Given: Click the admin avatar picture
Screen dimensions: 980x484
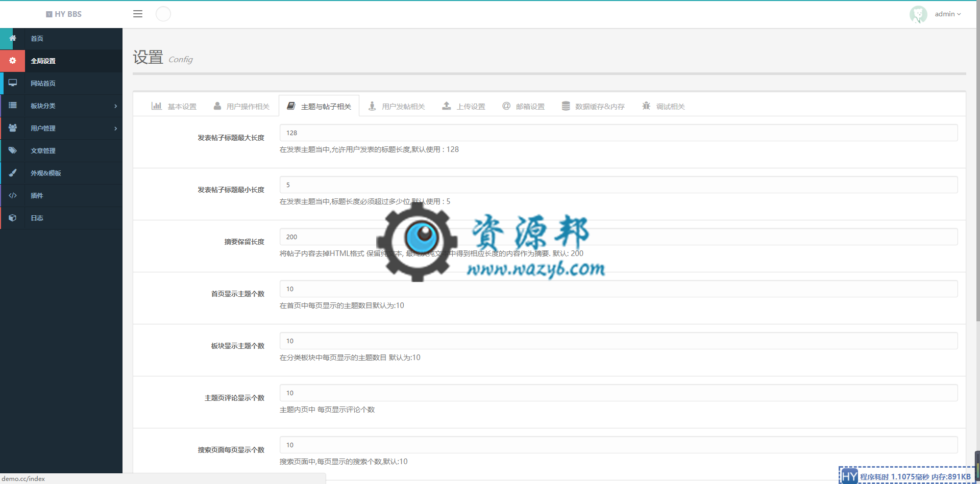Looking at the screenshot, I should click(x=918, y=14).
